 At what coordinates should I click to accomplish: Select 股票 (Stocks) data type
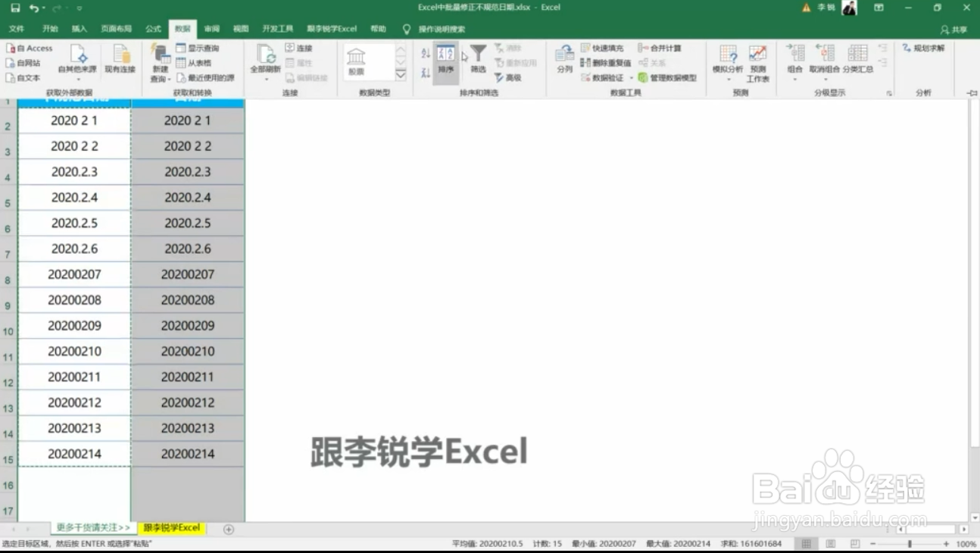pos(357,61)
